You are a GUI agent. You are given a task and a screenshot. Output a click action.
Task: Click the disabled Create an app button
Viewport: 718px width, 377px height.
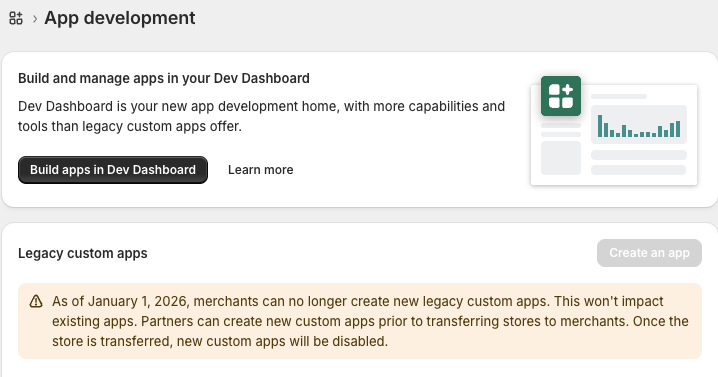649,253
